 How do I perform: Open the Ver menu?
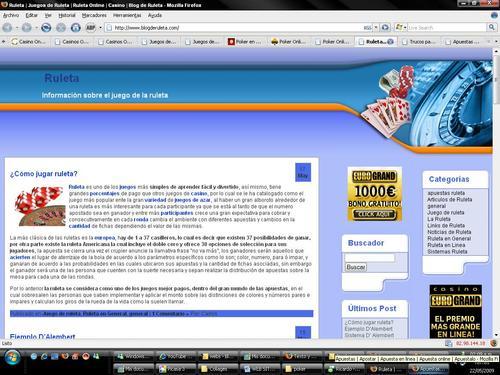click(48, 15)
